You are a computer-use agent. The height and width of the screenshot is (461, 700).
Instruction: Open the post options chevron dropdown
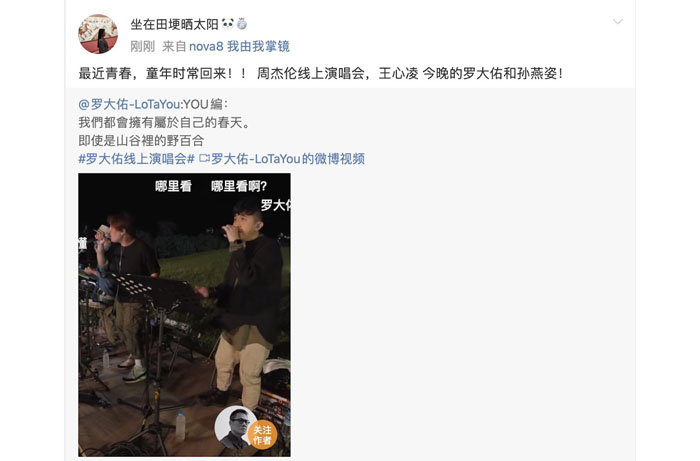(x=617, y=22)
